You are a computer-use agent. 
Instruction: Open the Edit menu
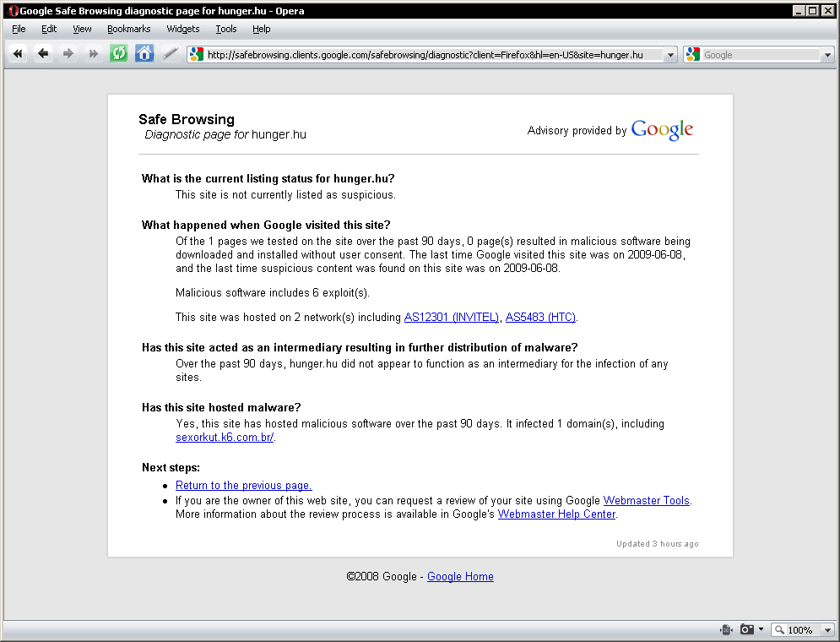pyautogui.click(x=49, y=29)
